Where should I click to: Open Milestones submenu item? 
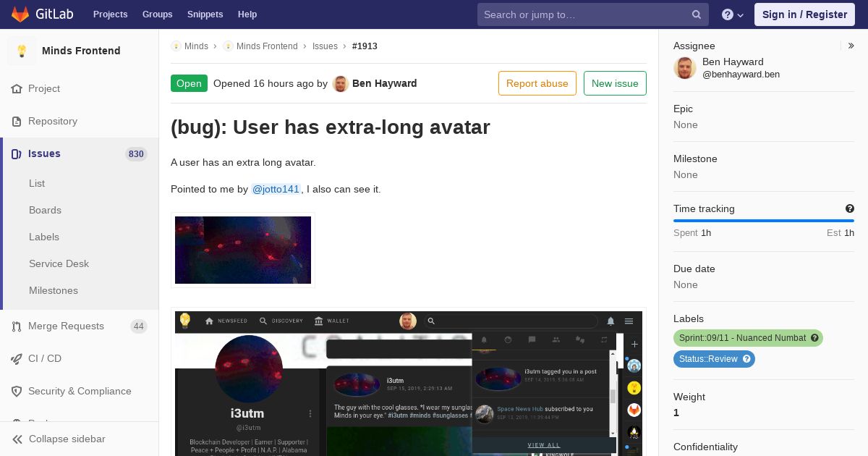[54, 290]
